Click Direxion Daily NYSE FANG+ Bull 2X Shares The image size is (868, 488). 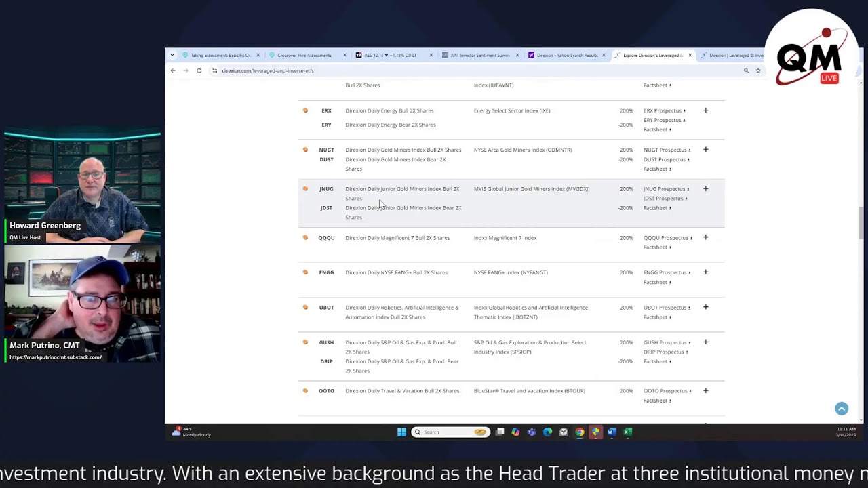396,272
